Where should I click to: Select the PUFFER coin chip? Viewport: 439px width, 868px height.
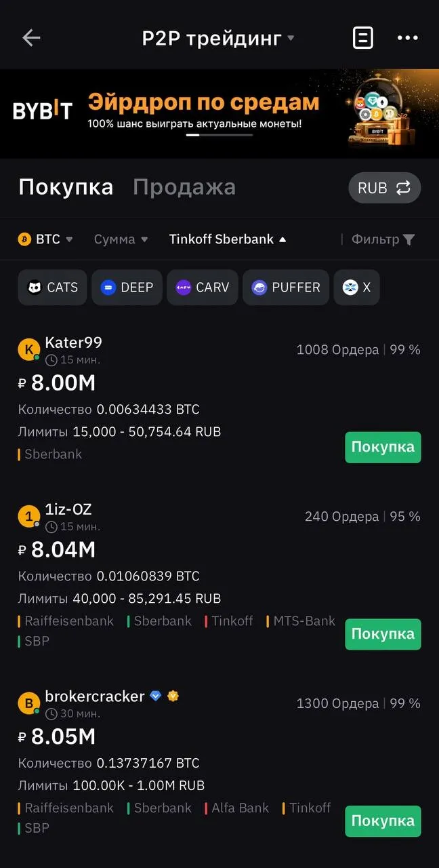(286, 288)
